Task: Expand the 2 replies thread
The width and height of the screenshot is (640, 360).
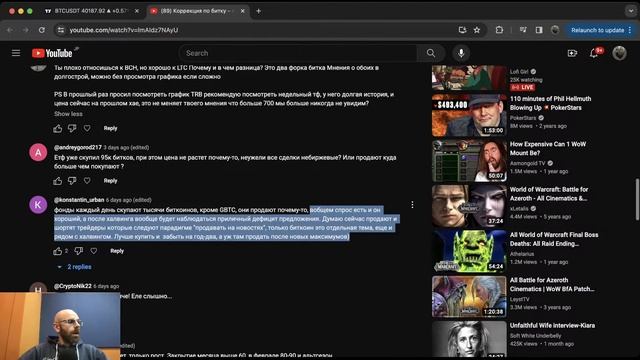Action: pyautogui.click(x=74, y=267)
